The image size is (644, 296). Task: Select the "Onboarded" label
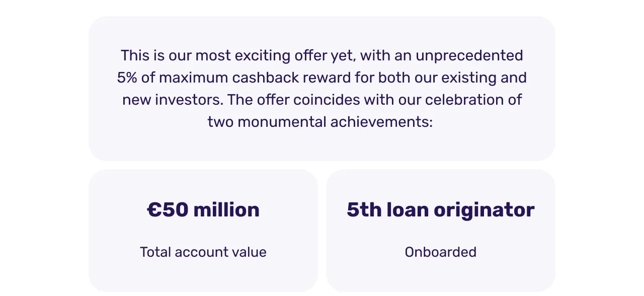[x=440, y=252]
